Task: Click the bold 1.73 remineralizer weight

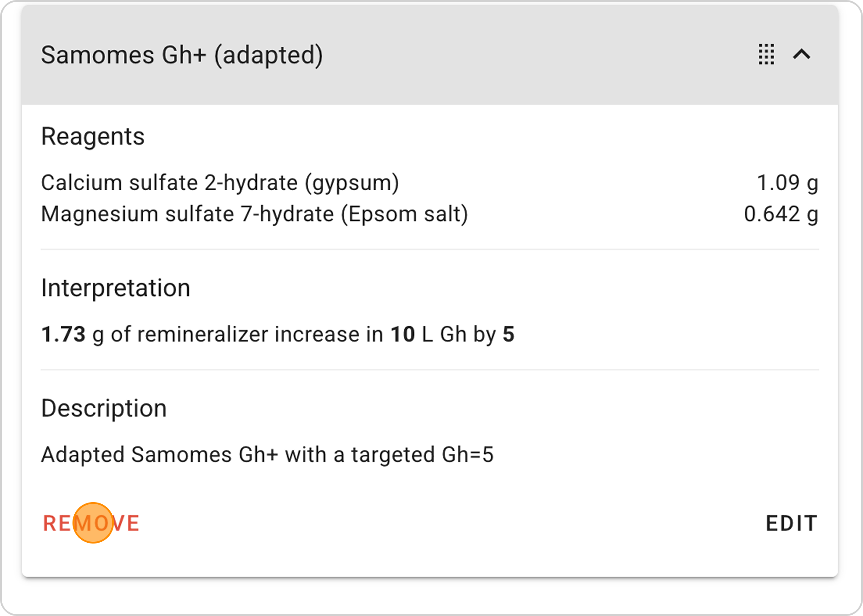Action: click(63, 334)
